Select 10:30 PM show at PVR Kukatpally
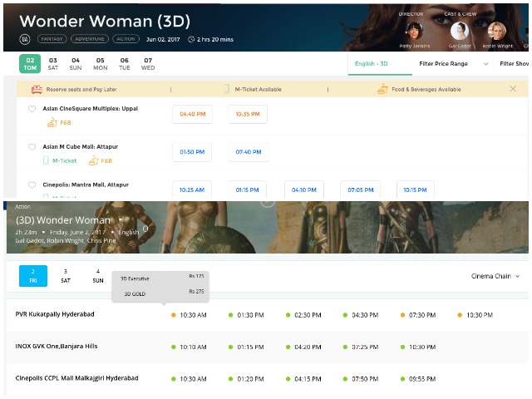Image resolution: width=532 pixels, height=399 pixels. pos(475,315)
